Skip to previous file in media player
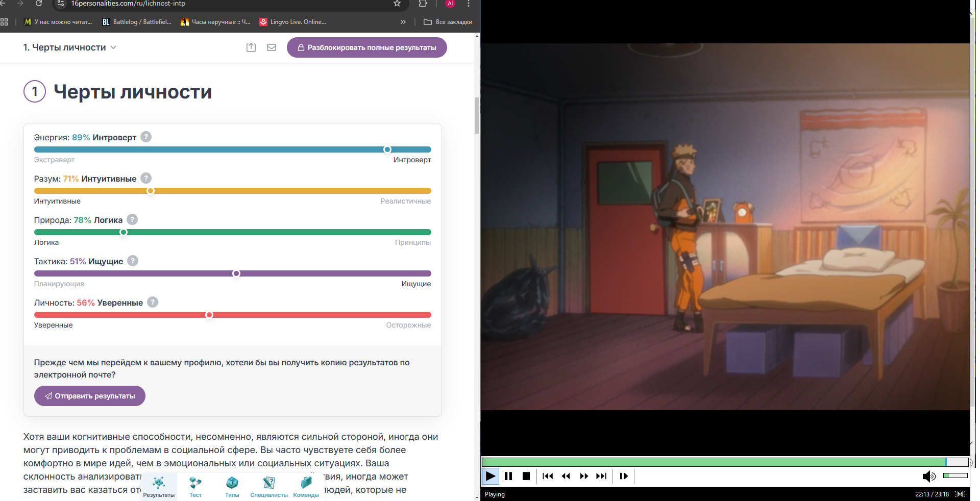Image resolution: width=980 pixels, height=501 pixels. (x=548, y=476)
